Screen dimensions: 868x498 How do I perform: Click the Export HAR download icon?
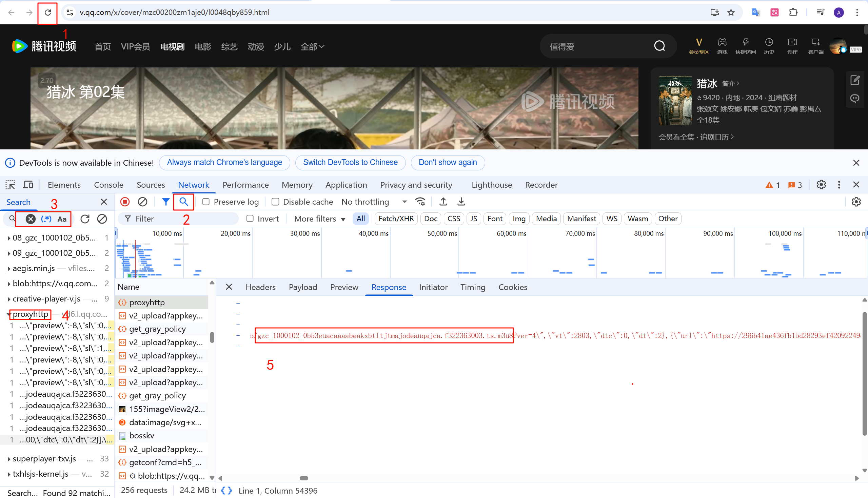tap(461, 202)
